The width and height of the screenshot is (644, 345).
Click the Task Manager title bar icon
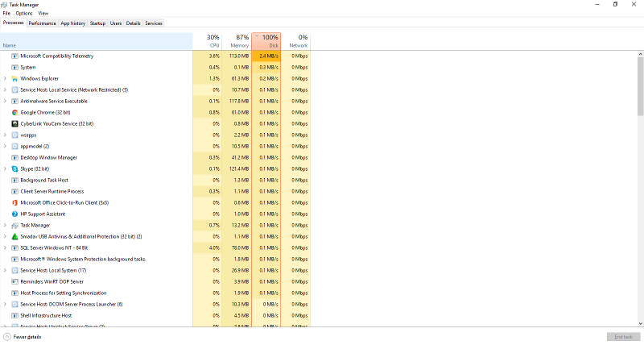point(4,5)
